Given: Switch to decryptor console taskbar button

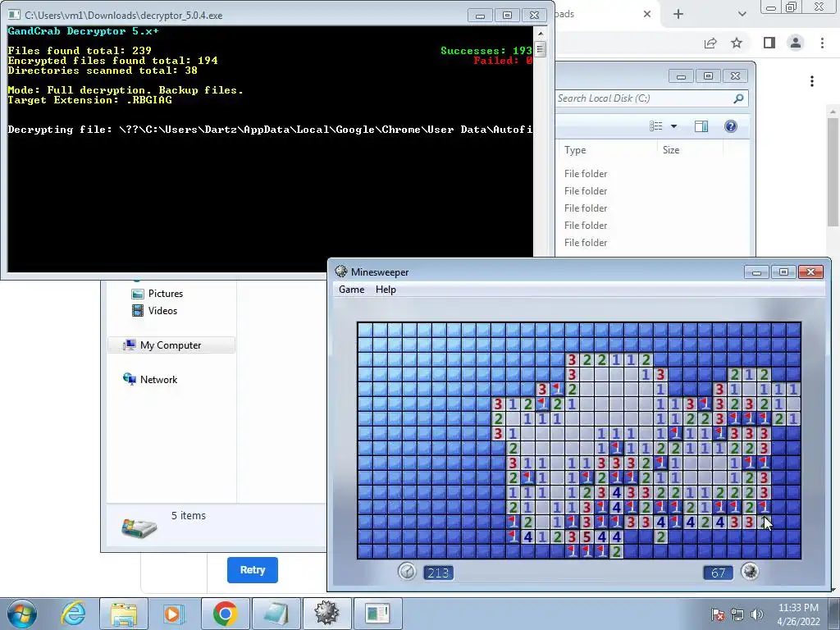Looking at the screenshot, I should pyautogui.click(x=377, y=614).
